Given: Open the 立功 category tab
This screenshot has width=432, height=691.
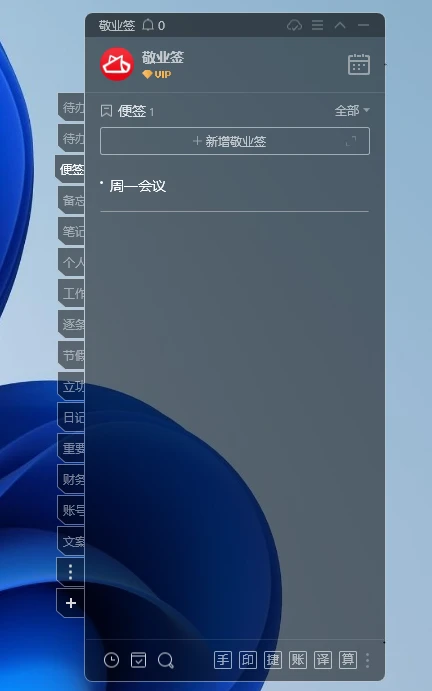Looking at the screenshot, I should click(x=71, y=386).
